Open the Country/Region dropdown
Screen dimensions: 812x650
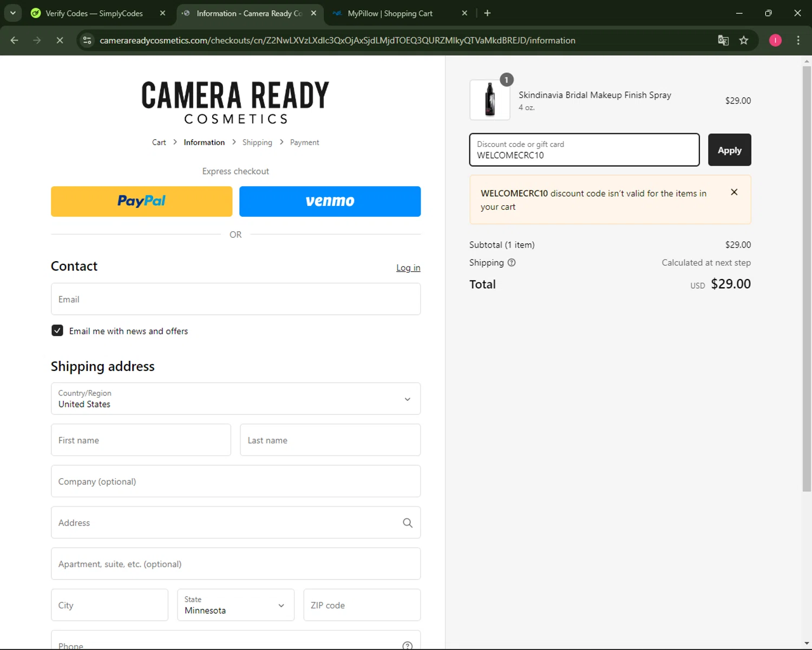(x=235, y=399)
